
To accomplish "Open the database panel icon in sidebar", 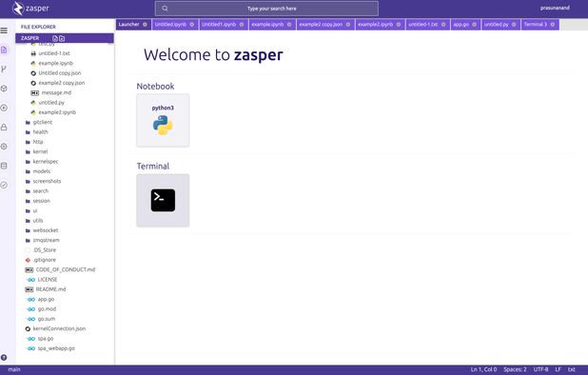I will click(x=4, y=166).
